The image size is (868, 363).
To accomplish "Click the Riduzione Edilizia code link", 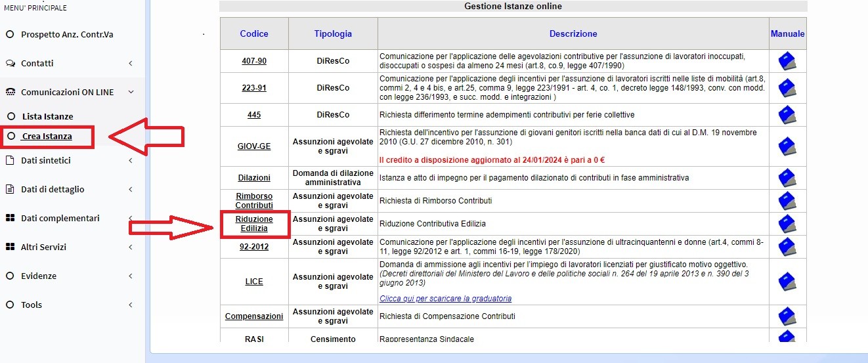I will pyautogui.click(x=254, y=224).
